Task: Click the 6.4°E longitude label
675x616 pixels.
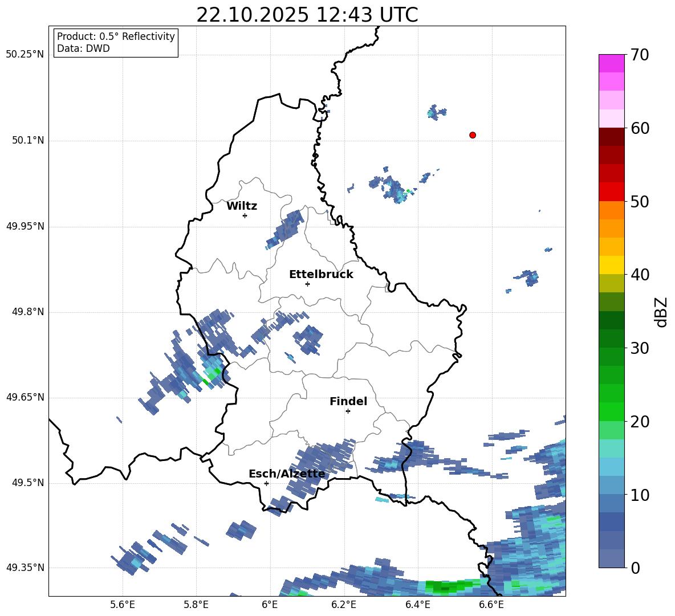Action: click(x=417, y=605)
